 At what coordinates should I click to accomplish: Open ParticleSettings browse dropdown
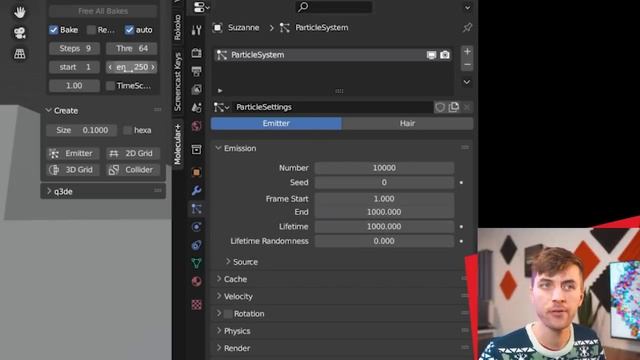(x=222, y=107)
